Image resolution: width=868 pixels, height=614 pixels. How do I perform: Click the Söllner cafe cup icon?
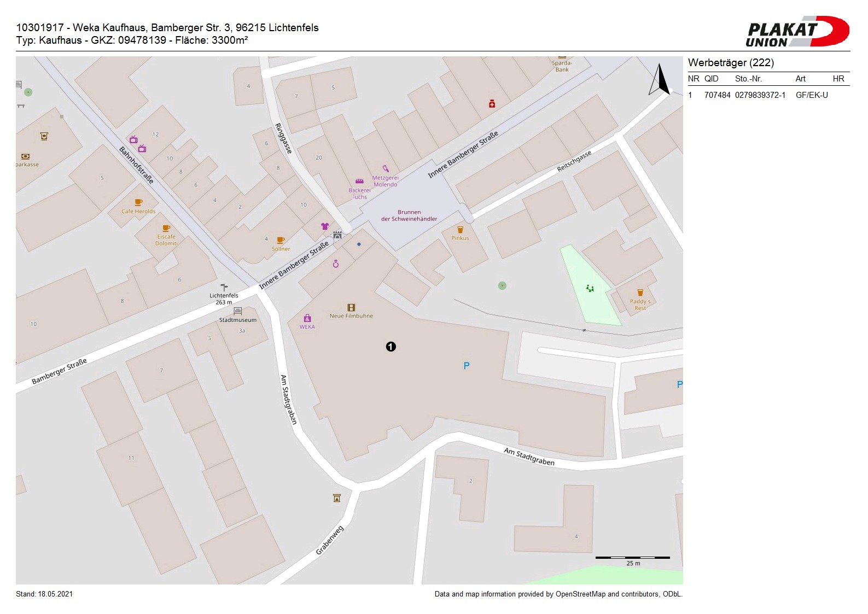pos(281,240)
